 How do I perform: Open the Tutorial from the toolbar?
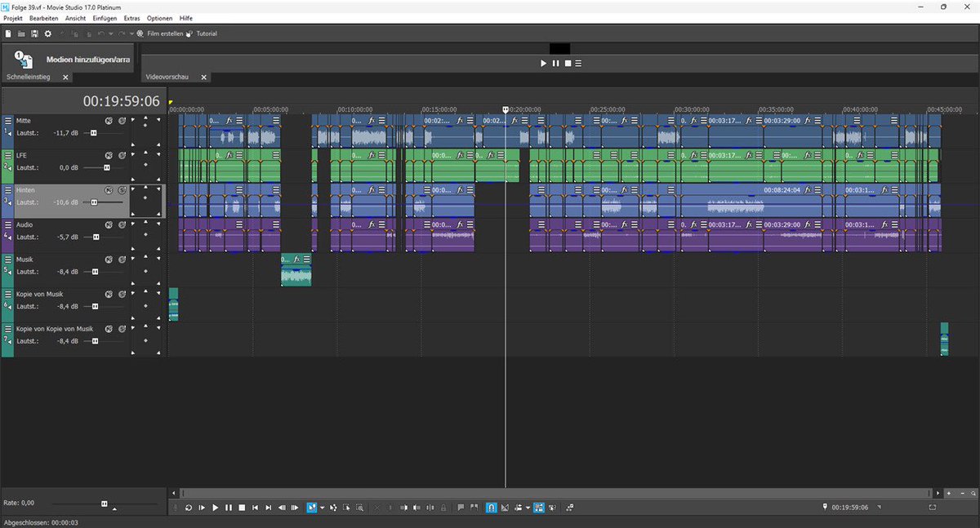click(x=202, y=33)
